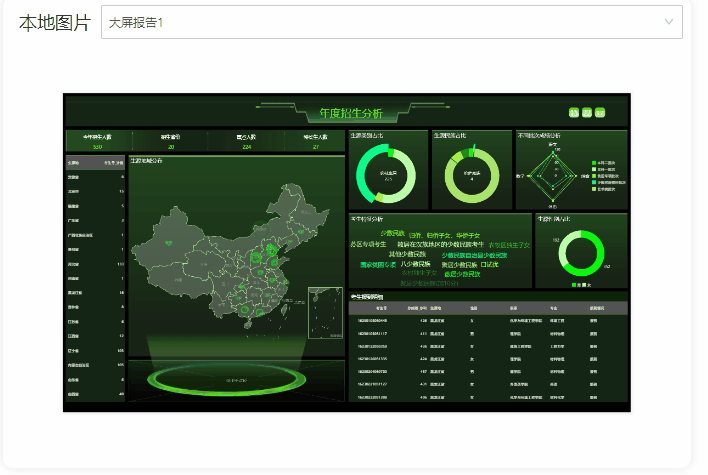This screenshot has width=708, height=475.
Task: Click the China map in the dashboard preview
Action: pos(231,256)
